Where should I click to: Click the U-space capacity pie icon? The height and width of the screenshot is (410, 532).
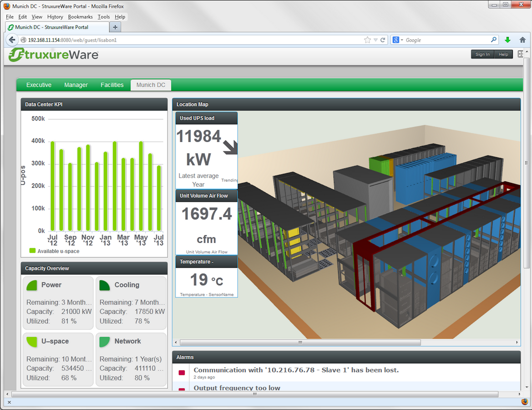(x=32, y=342)
